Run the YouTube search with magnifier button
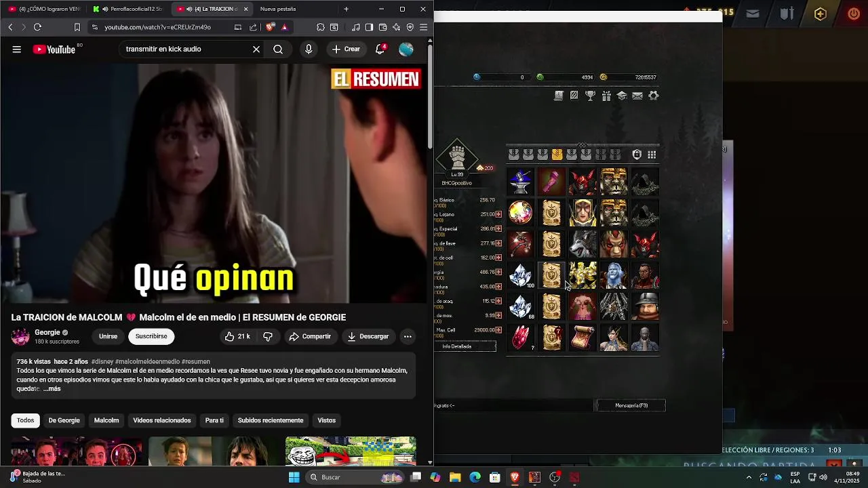 click(278, 49)
